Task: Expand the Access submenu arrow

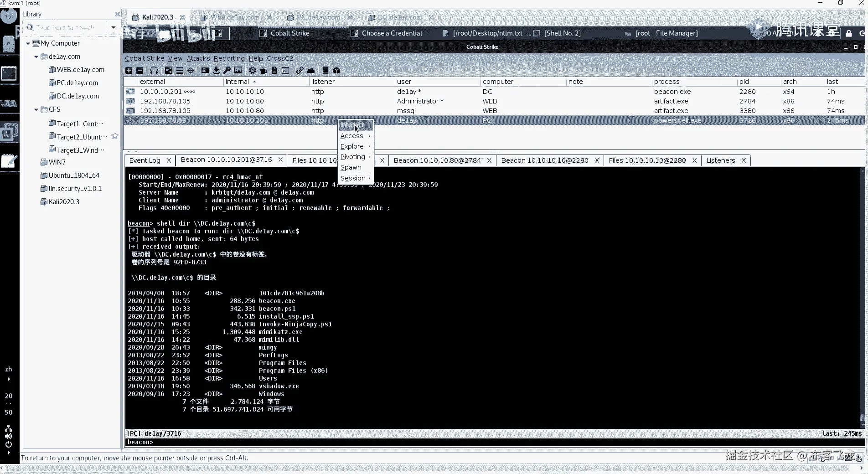Action: pos(369,136)
